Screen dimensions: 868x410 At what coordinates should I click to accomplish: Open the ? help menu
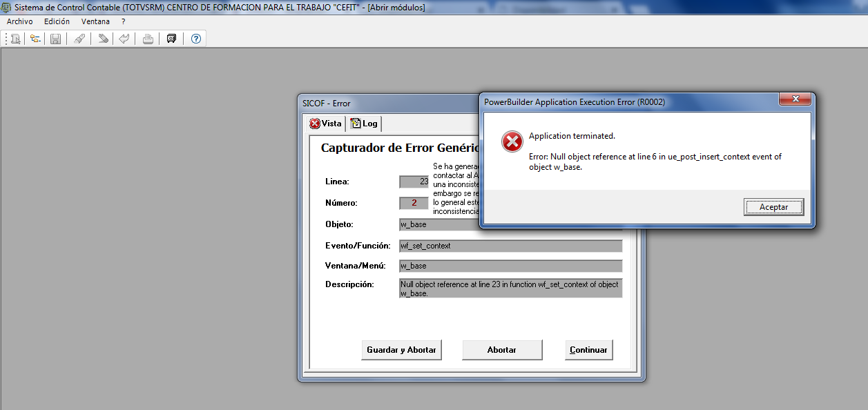pyautogui.click(x=124, y=21)
